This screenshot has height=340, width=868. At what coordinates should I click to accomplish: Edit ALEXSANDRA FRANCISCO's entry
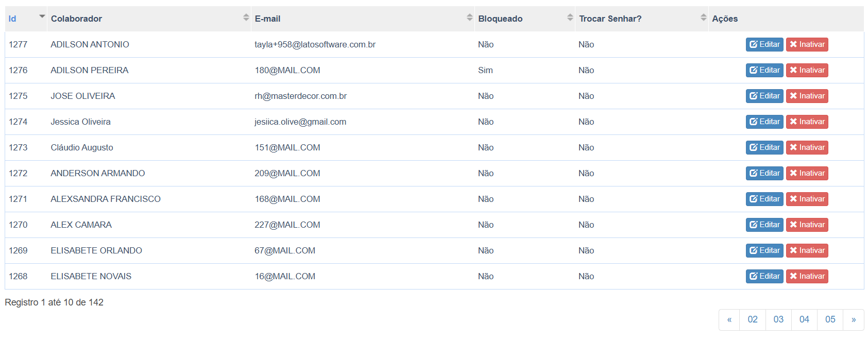(764, 199)
